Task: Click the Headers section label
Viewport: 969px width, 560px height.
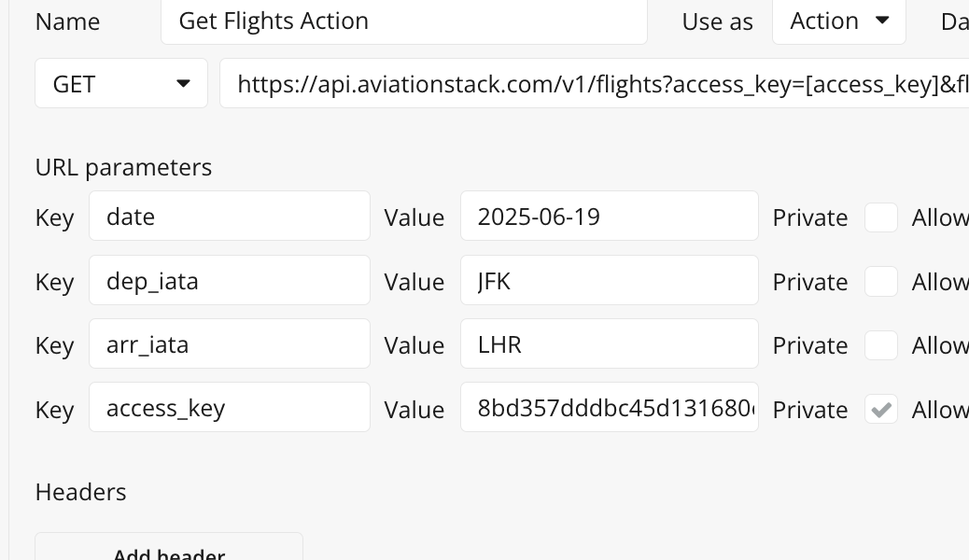Action: tap(80, 492)
